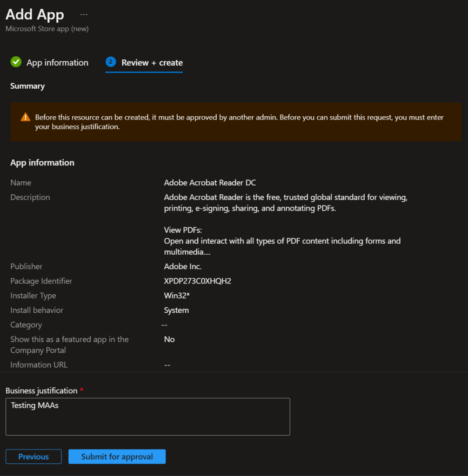Open the ellipsis menu beside Add App
This screenshot has height=476, width=468.
pos(84,14)
